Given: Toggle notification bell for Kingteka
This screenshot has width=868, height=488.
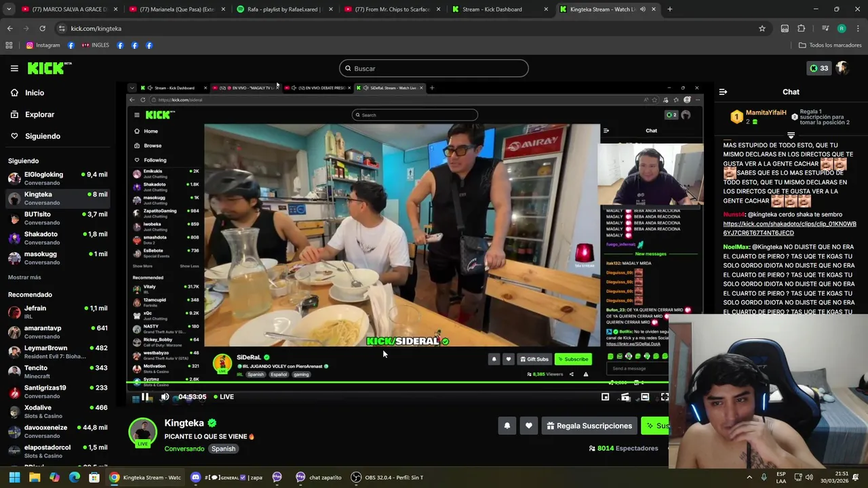Looking at the screenshot, I should (507, 426).
